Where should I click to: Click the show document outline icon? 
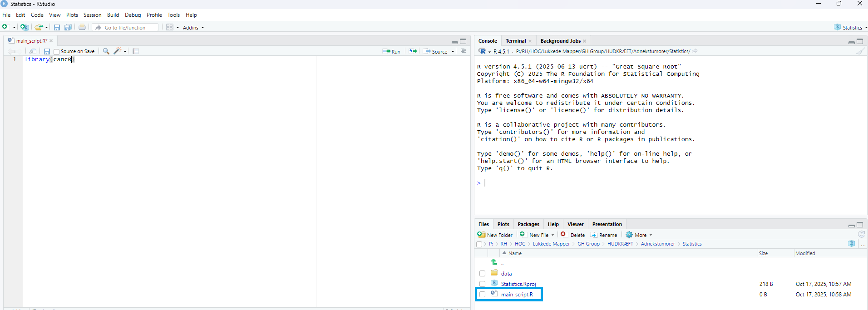(x=463, y=51)
